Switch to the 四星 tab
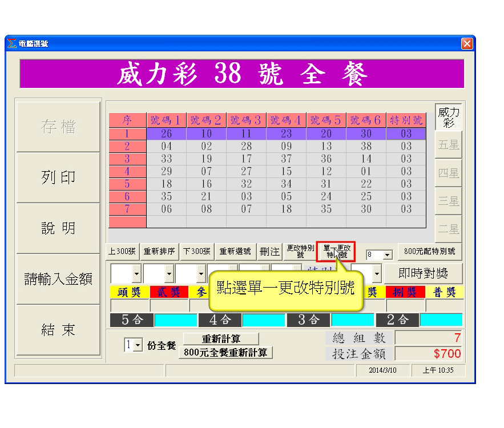The width and height of the screenshot is (504, 428). 449,173
